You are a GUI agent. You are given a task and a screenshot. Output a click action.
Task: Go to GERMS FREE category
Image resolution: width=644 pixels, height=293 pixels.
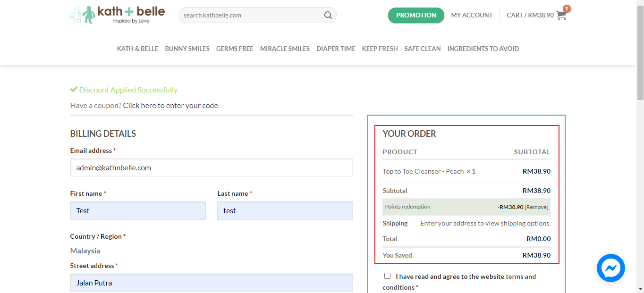click(x=235, y=49)
